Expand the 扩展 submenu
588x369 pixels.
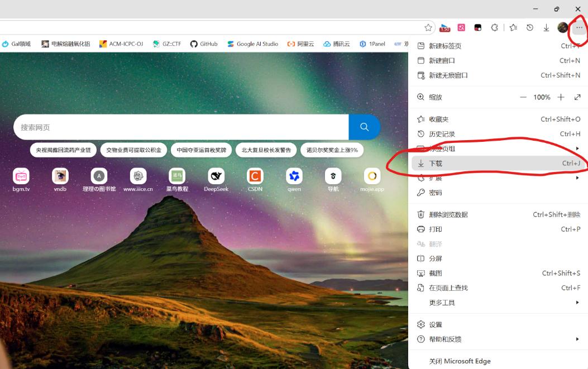pyautogui.click(x=498, y=178)
